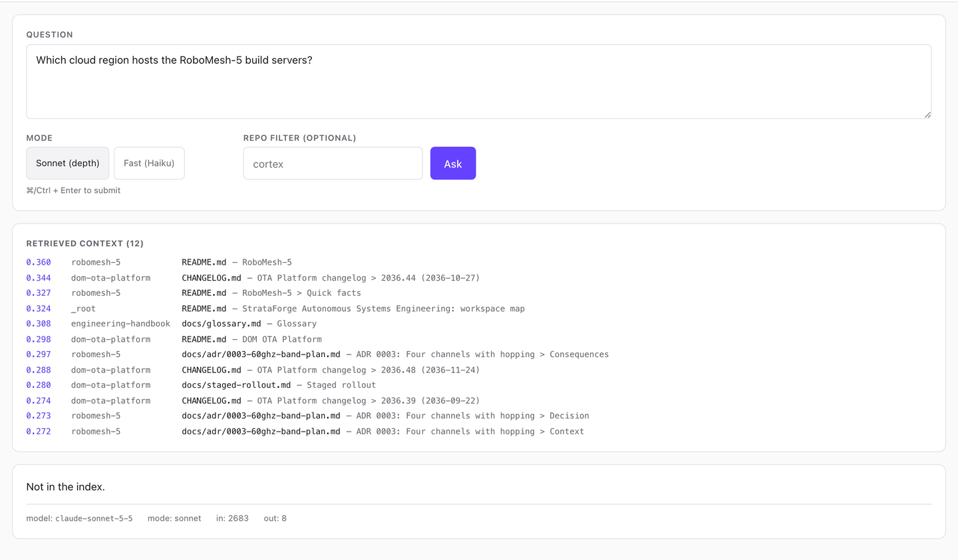Focus the repo filter input field

pyautogui.click(x=333, y=164)
